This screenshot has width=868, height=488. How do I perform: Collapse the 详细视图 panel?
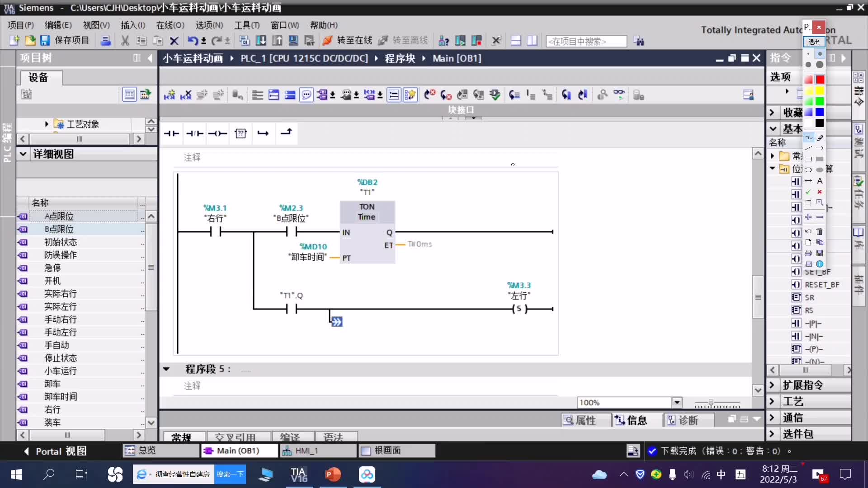coord(23,154)
